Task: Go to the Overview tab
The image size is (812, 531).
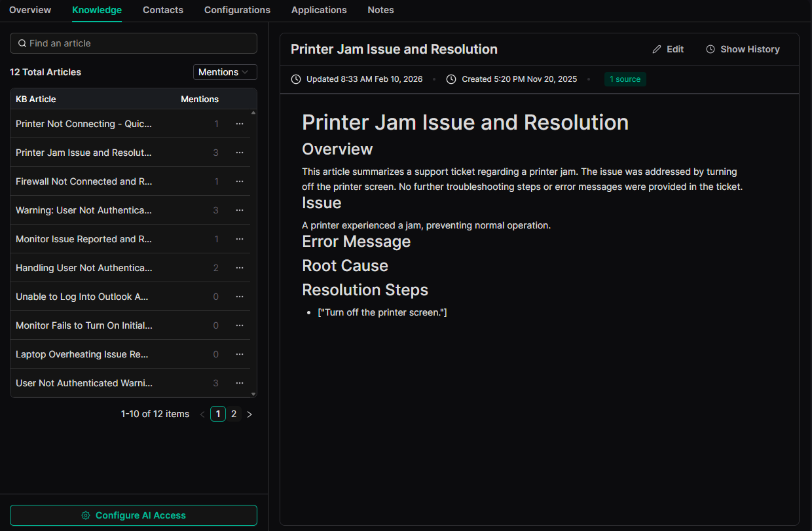Action: pos(30,10)
